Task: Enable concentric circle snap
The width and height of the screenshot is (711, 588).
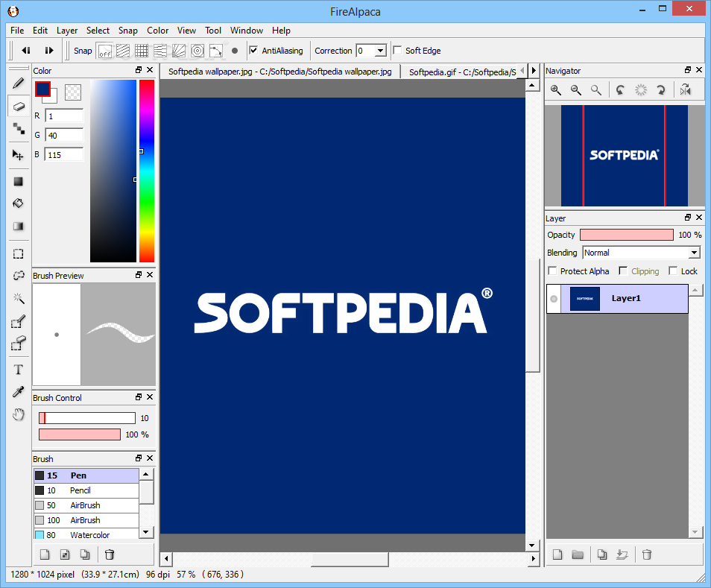Action: [197, 51]
